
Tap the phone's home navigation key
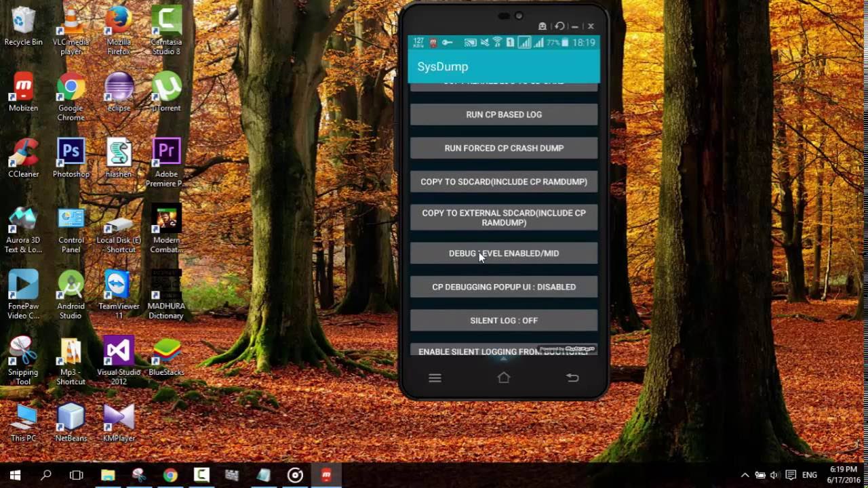pos(503,378)
